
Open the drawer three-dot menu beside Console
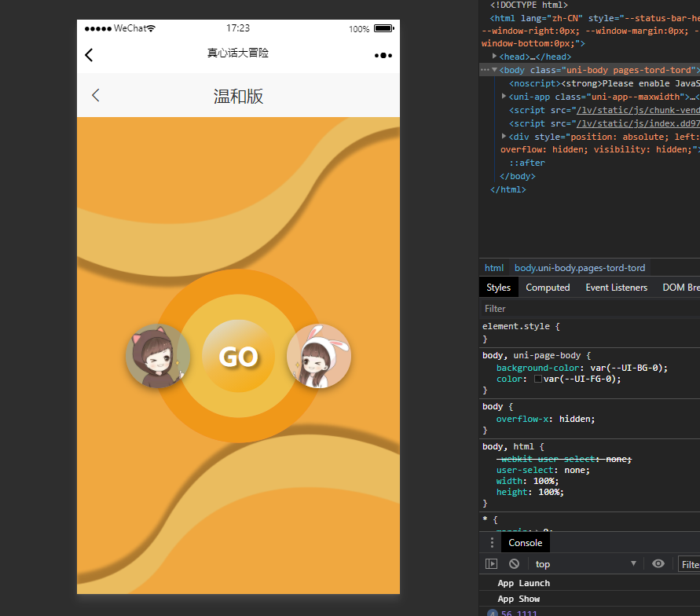click(492, 543)
